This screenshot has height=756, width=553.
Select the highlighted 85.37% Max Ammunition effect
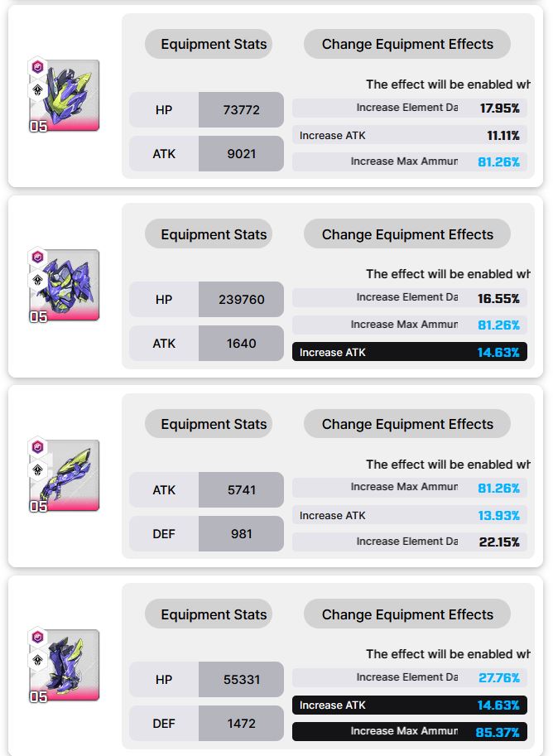point(409,732)
